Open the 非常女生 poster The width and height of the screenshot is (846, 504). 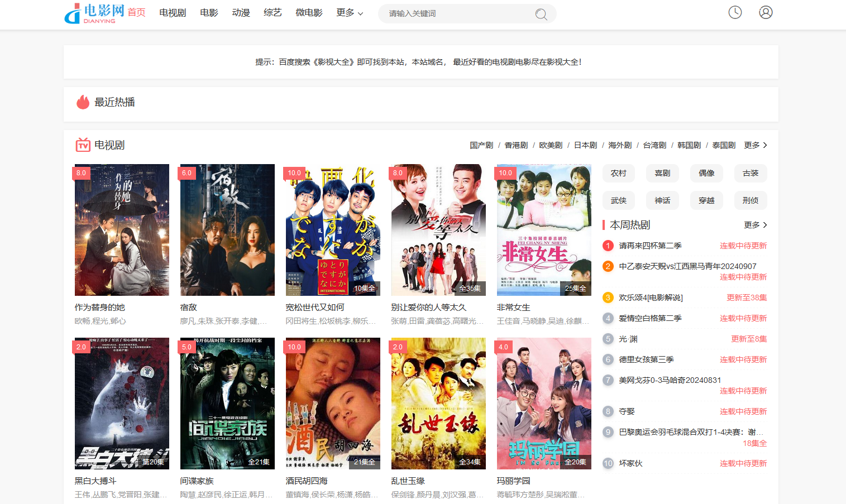[x=544, y=230]
